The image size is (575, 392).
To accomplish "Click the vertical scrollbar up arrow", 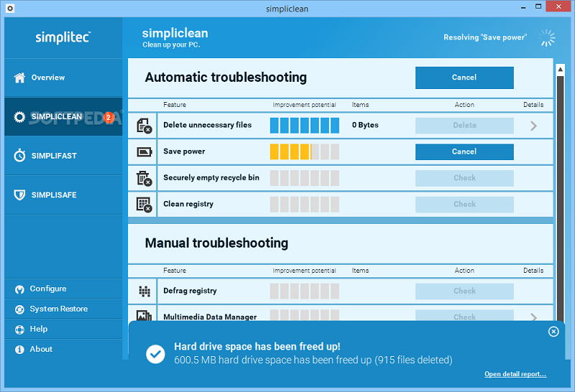I will pos(560,69).
